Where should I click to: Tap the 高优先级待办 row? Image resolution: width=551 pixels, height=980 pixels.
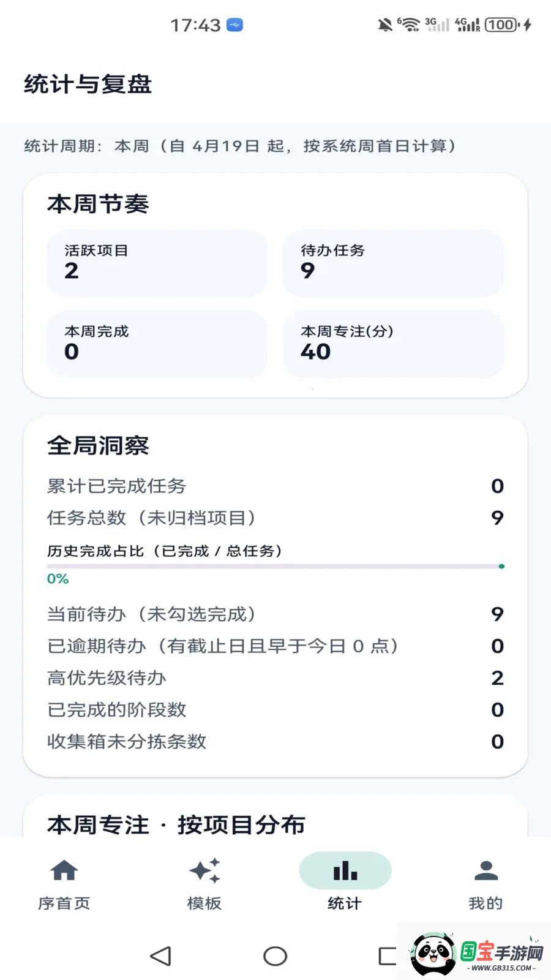pyautogui.click(x=275, y=678)
